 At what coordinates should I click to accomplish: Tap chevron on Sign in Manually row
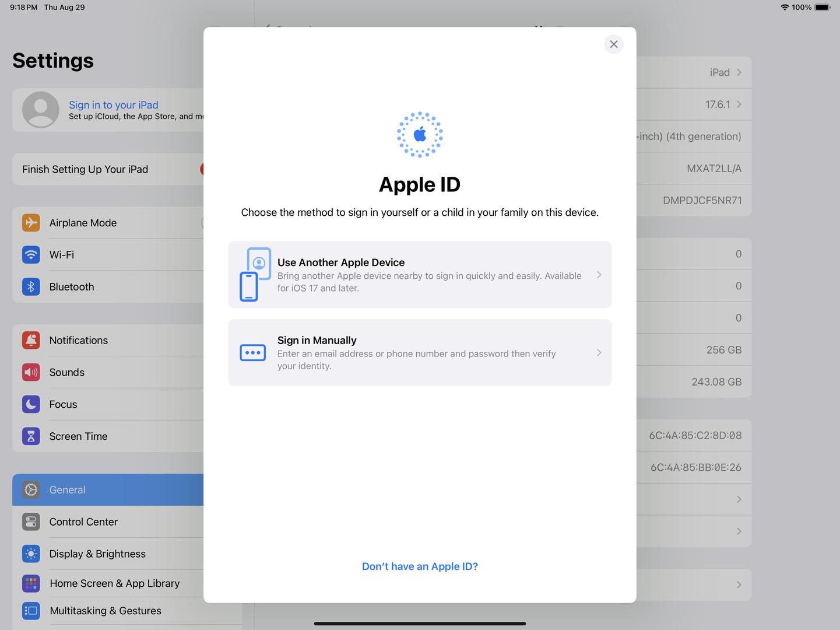(x=599, y=352)
